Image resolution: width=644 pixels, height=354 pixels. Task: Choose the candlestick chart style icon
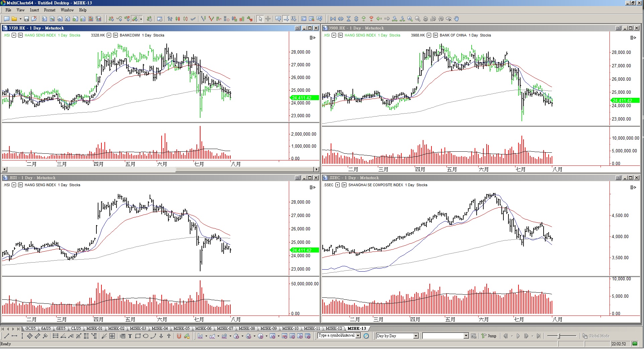pos(178,19)
